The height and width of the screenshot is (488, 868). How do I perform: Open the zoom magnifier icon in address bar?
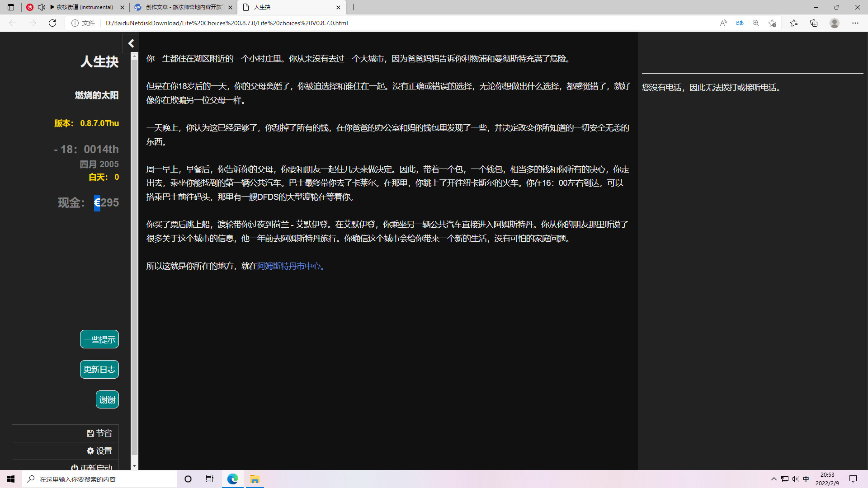pos(756,23)
